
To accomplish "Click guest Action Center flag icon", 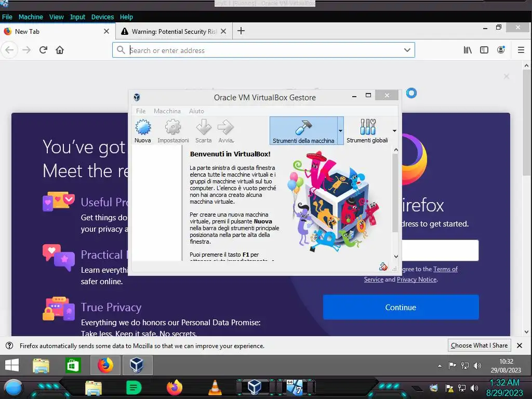I will click(452, 365).
